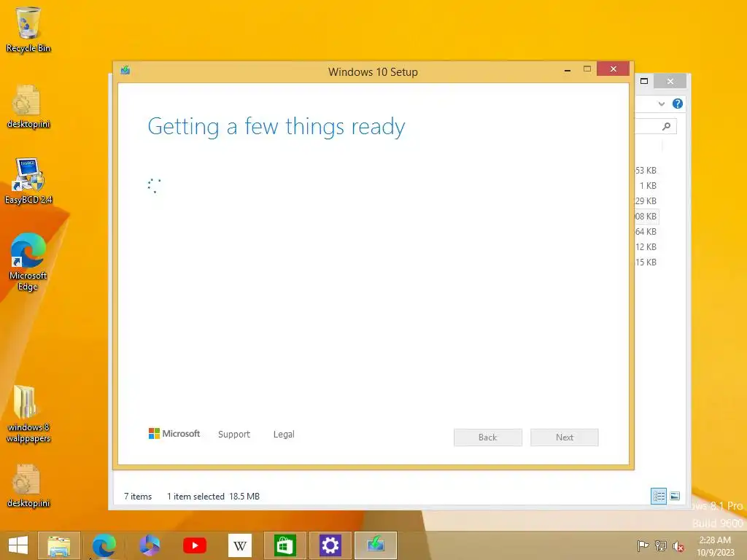Viewport: 747px width, 560px height.
Task: Open Action Center flag in system tray
Action: [643, 545]
